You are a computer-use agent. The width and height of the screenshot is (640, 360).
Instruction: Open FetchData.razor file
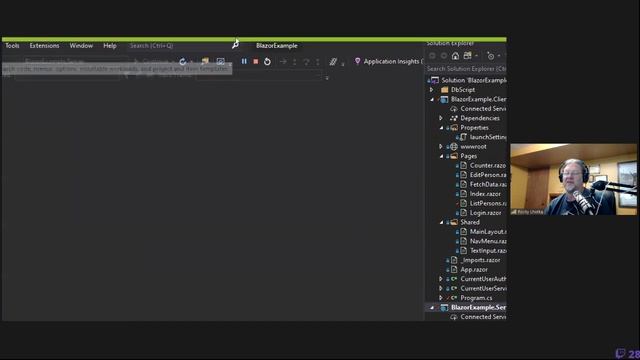click(x=488, y=184)
